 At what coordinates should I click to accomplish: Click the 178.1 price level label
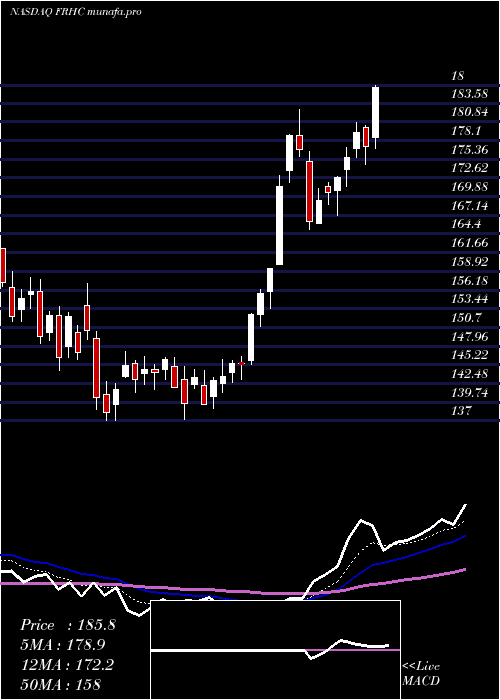(466, 131)
